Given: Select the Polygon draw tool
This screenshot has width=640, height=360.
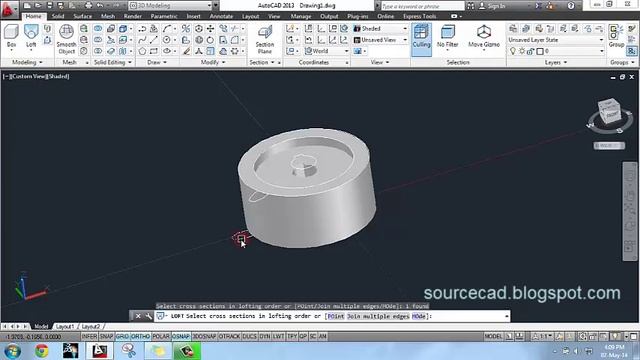Looking at the screenshot, I should 142,51.
